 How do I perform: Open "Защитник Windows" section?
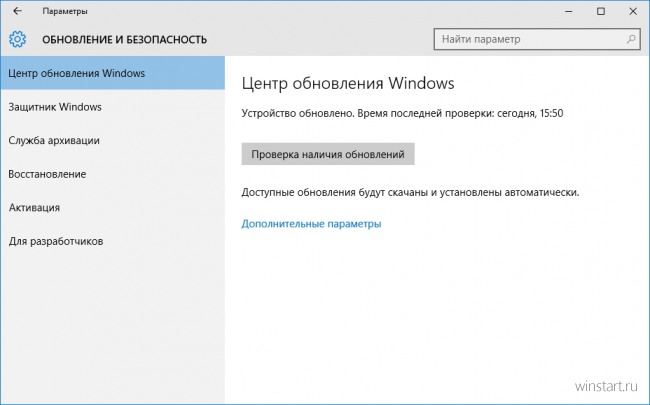click(112, 107)
